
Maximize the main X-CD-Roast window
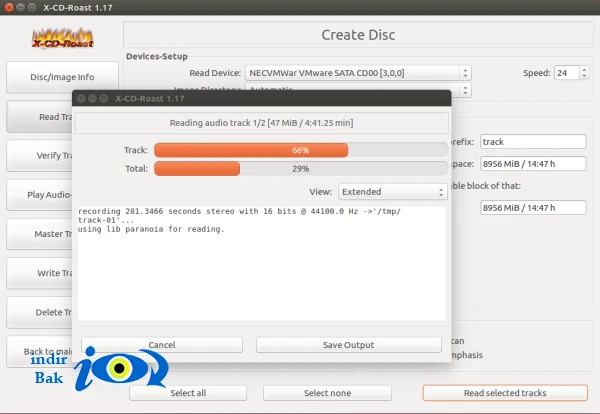point(32,7)
